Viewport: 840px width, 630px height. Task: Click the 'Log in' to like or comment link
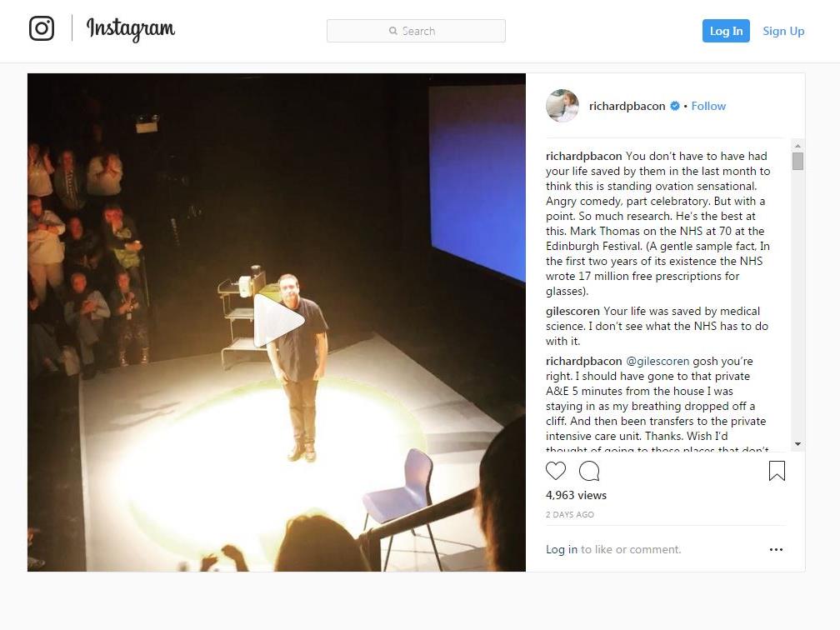click(x=562, y=550)
